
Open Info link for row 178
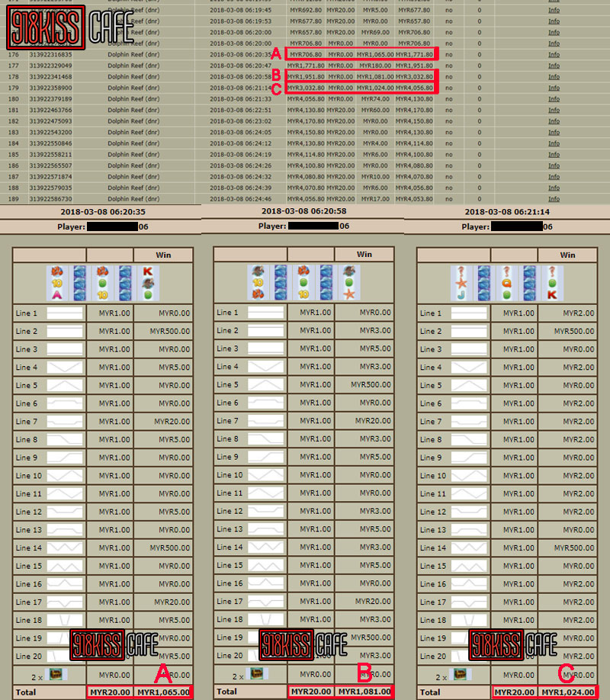click(x=554, y=77)
